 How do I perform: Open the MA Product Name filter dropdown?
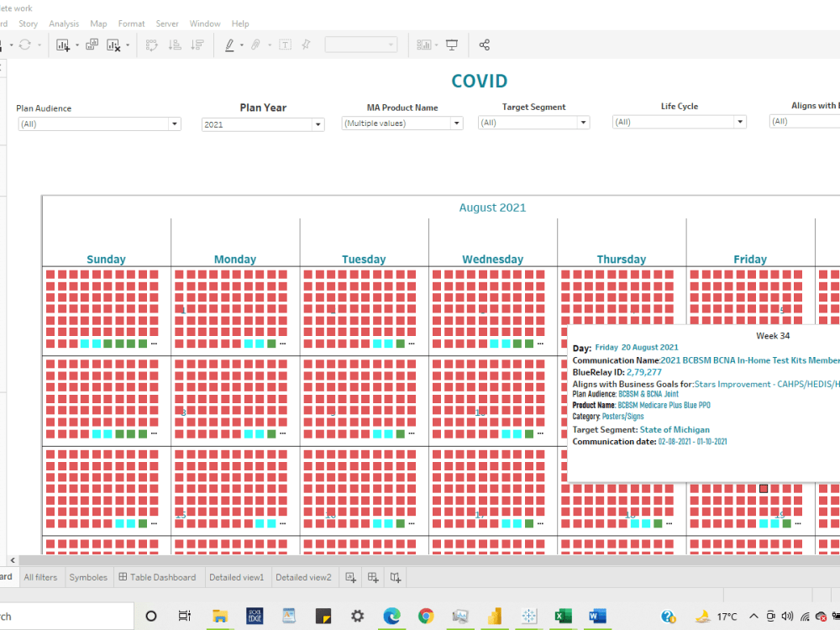(456, 123)
